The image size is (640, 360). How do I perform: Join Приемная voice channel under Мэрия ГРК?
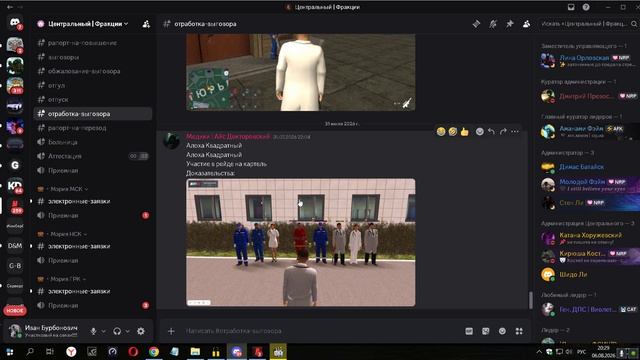pos(93,305)
